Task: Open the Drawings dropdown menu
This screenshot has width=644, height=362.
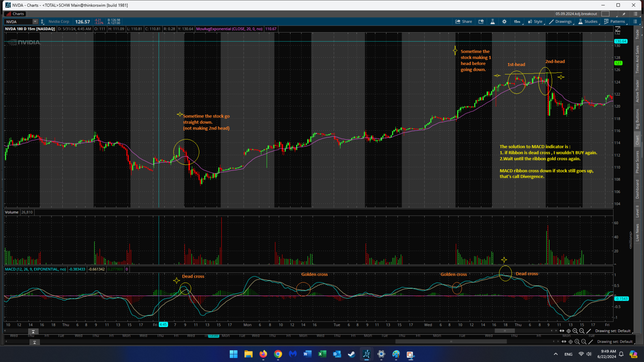Action: 560,21
